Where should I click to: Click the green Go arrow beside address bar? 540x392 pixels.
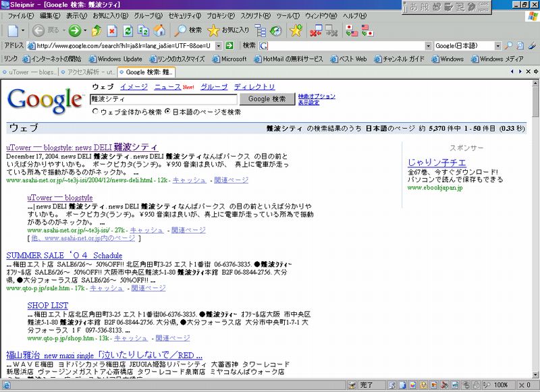click(x=229, y=45)
